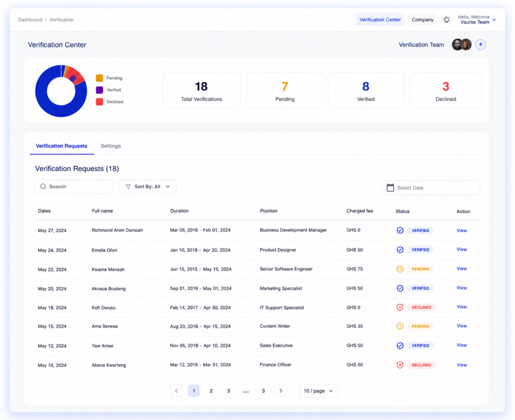Go to page 2 in pagination

click(x=211, y=391)
